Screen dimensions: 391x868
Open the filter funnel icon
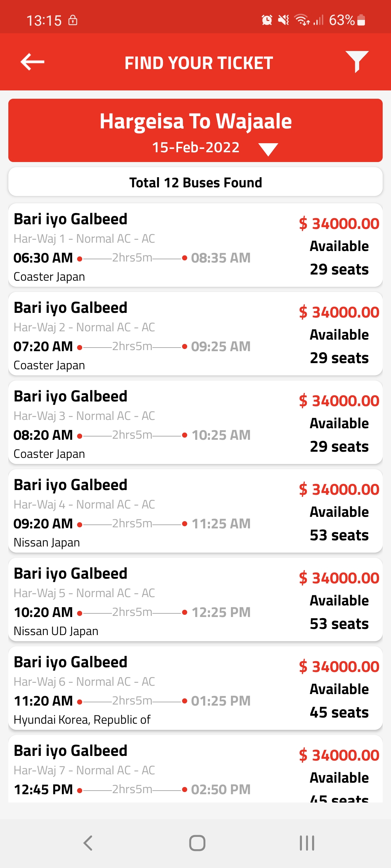click(x=357, y=61)
